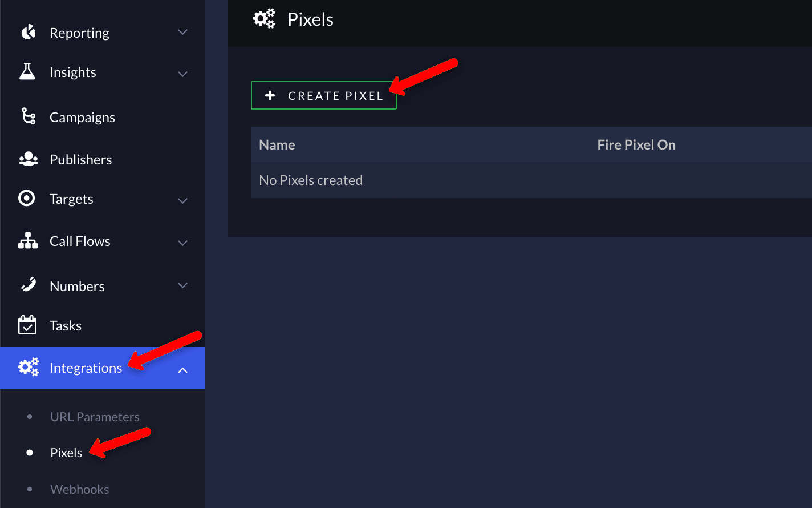Click the Call Flows sitemap icon
The height and width of the screenshot is (508, 812).
[x=28, y=241]
